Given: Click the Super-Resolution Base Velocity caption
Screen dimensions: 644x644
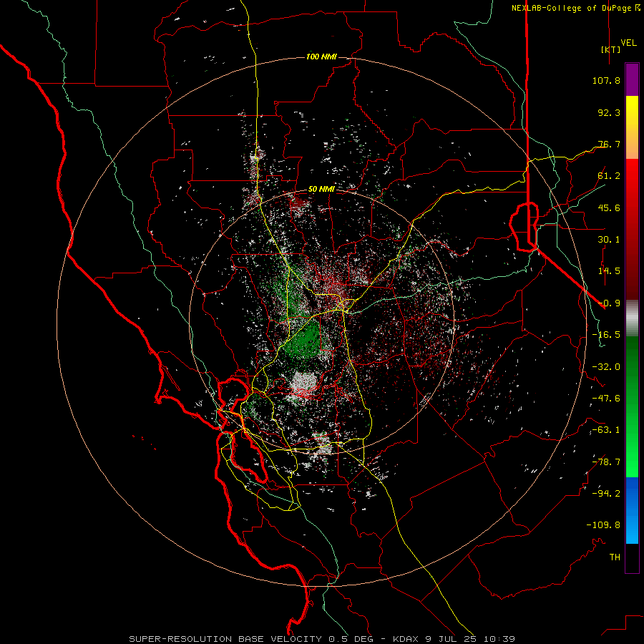Looking at the screenshot, I should tap(322, 639).
